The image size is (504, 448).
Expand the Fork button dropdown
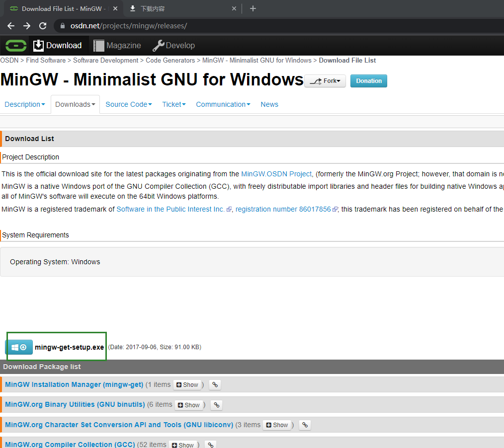[325, 80]
